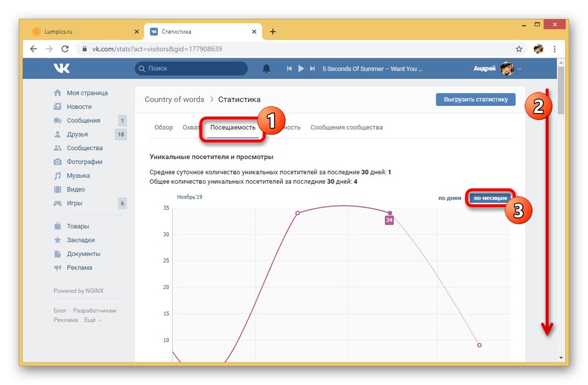Skip to the previous track in the header player
Viewport: 588px width, 385px height.
[x=289, y=69]
